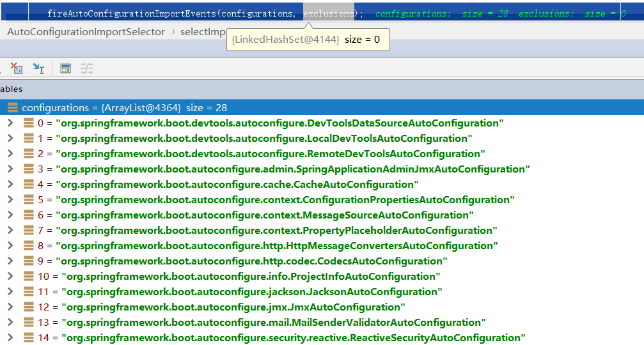The width and height of the screenshot is (644, 345).
Task: Expand list entry 1 LocalDevToolsAutoConfiguration
Action: (x=11, y=138)
